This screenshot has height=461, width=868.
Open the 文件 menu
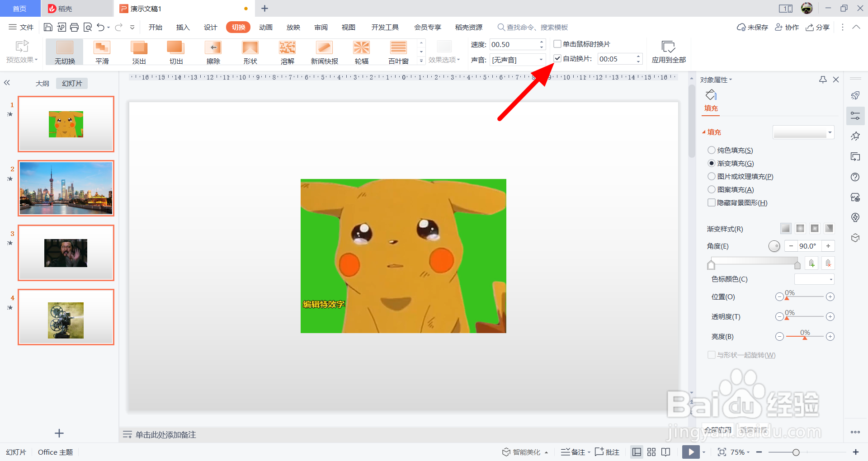coord(21,27)
